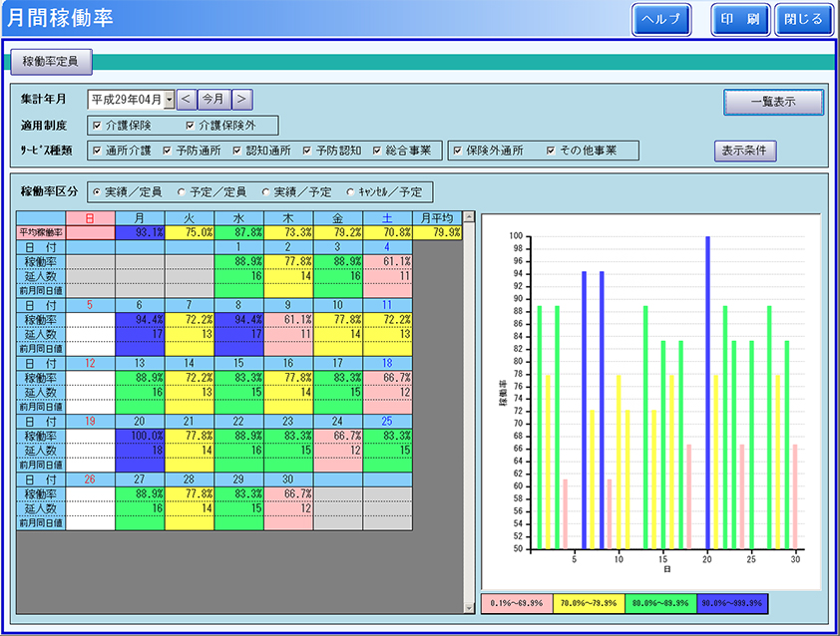Click the 平均稼働率 row label
This screenshot has height=636, width=840.
[x=41, y=232]
